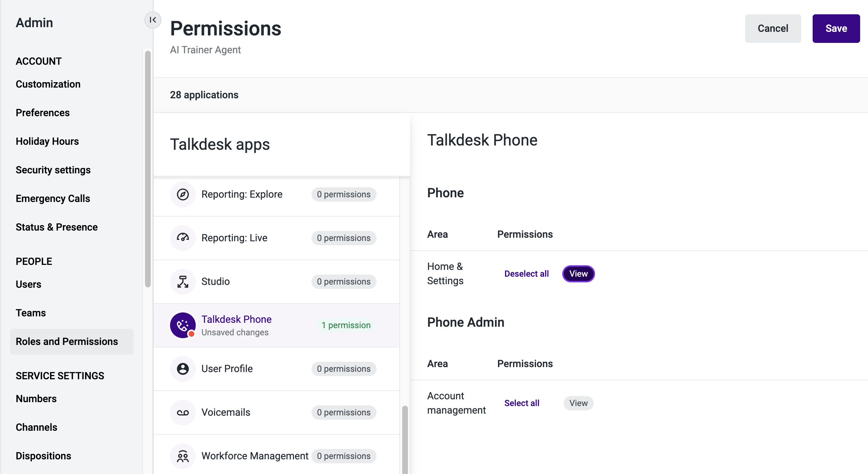Screen dimensions: 868x474
Task: Open the Users page
Action: (29, 285)
